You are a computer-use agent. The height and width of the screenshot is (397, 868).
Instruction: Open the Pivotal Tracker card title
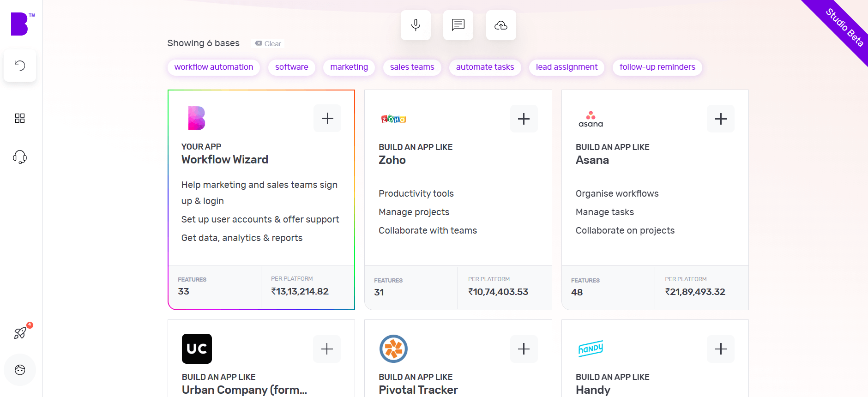(x=418, y=390)
